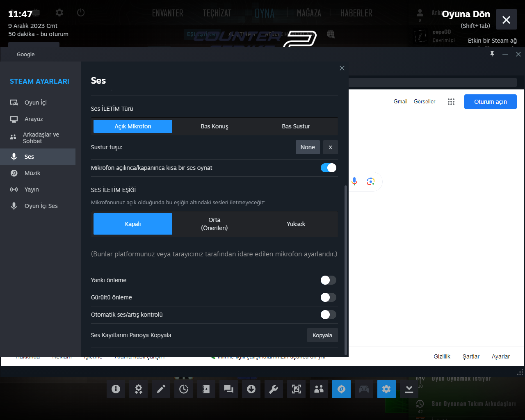This screenshot has width=525, height=420.
Task: Open Şartlar link in Google footer
Action: click(x=471, y=356)
